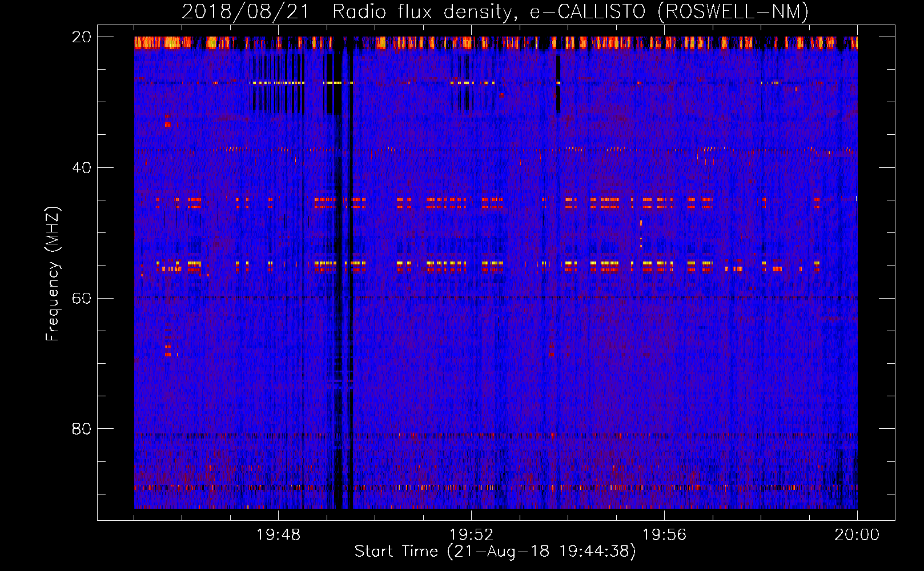
Task: Click the 80 frequency tick label
Action: tap(81, 429)
